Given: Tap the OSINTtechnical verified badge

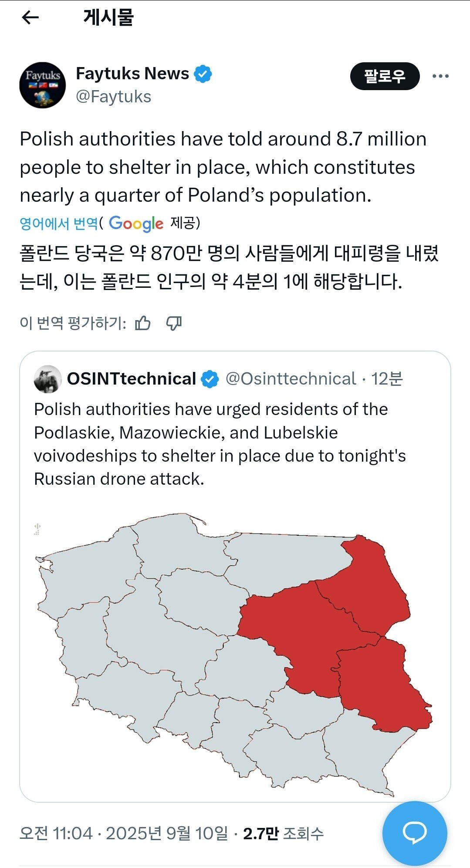Looking at the screenshot, I should pos(210,379).
